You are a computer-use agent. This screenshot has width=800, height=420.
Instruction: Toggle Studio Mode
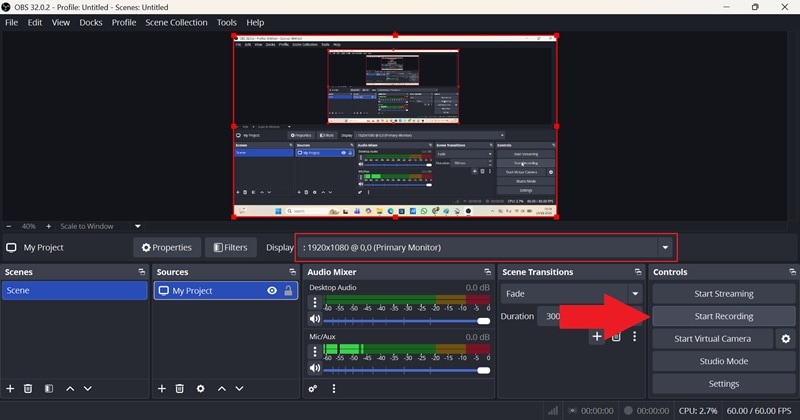[x=723, y=361]
